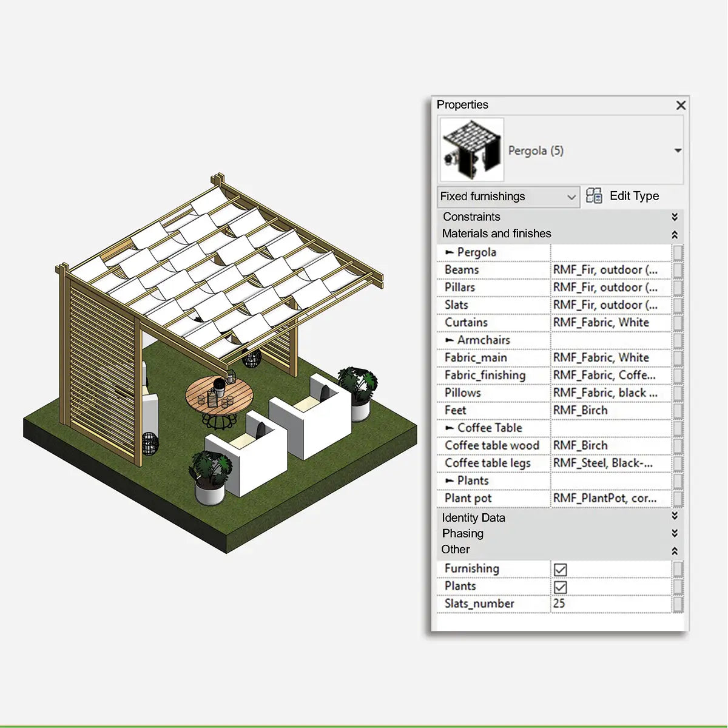Expand the Constraints section
Screen dimensions: 728x728
click(x=674, y=217)
